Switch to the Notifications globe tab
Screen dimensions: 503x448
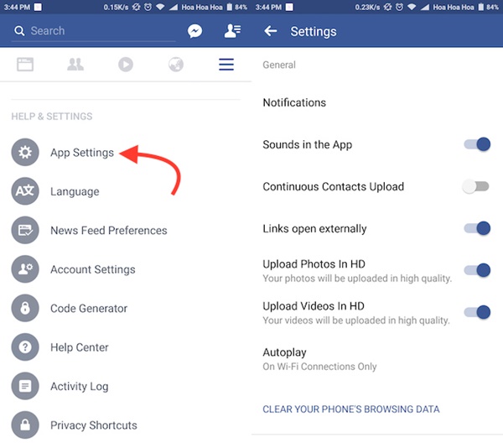[176, 65]
